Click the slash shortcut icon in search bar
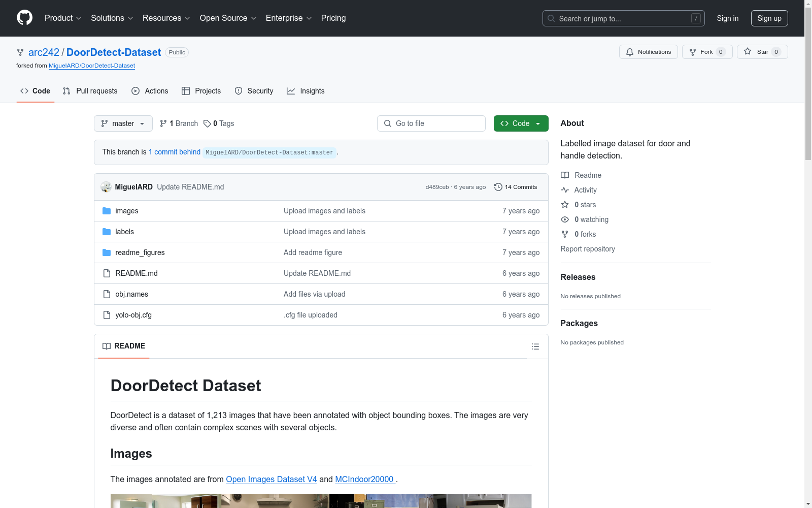This screenshot has width=812, height=508. pos(696,18)
